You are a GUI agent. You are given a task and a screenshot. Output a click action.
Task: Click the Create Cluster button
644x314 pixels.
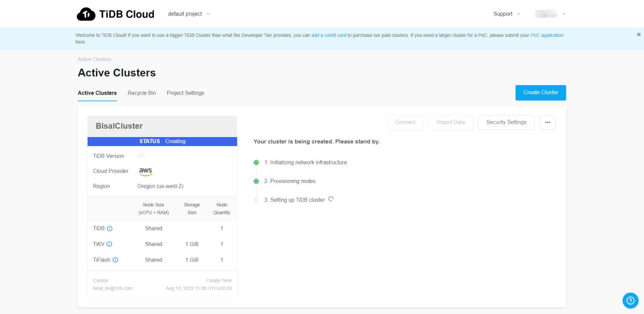tap(540, 92)
